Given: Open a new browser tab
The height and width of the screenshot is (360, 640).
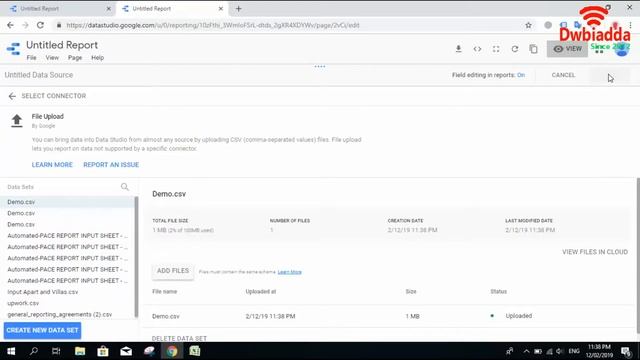Looking at the screenshot, I should [238, 9].
